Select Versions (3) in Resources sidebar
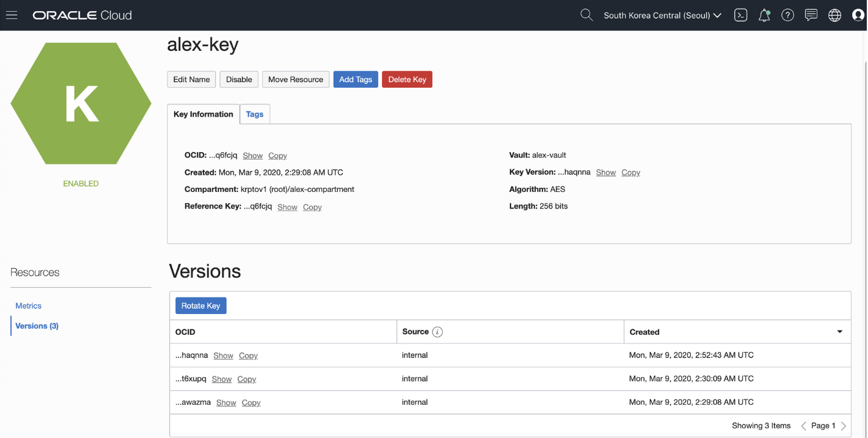This screenshot has height=438, width=868. pos(37,326)
